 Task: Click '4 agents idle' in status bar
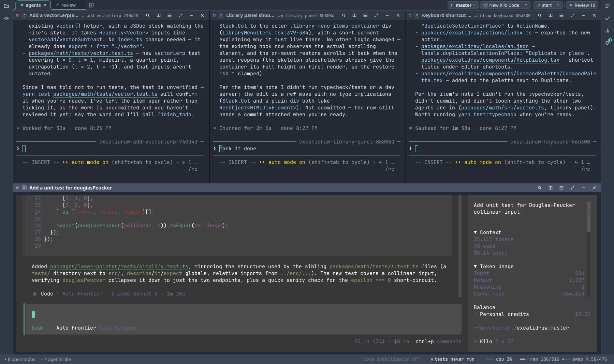(x=56, y=359)
